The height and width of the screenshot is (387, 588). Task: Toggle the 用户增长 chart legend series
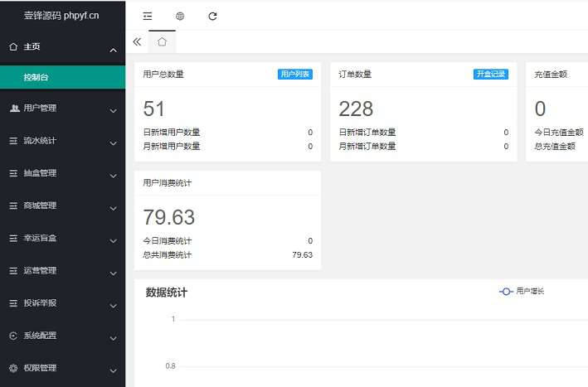click(x=522, y=291)
